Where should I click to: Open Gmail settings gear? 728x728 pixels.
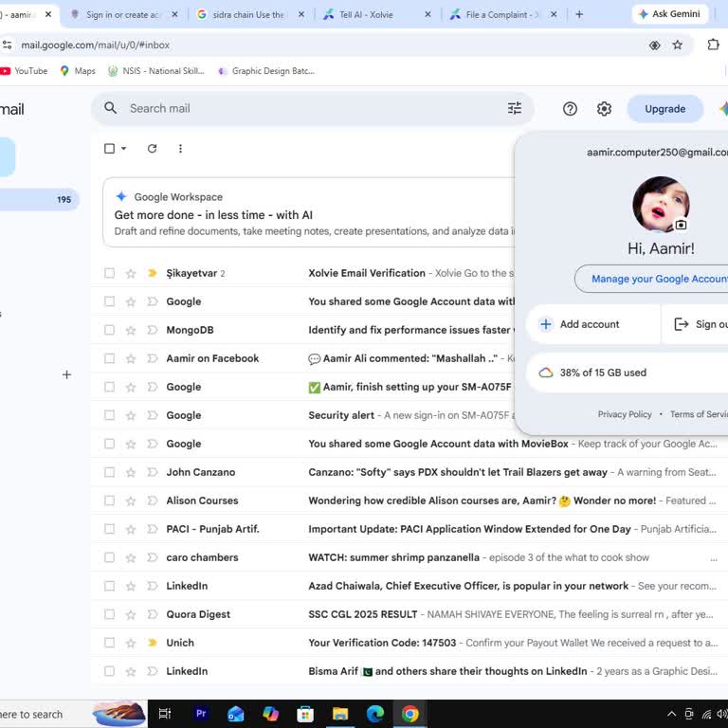pos(604,109)
